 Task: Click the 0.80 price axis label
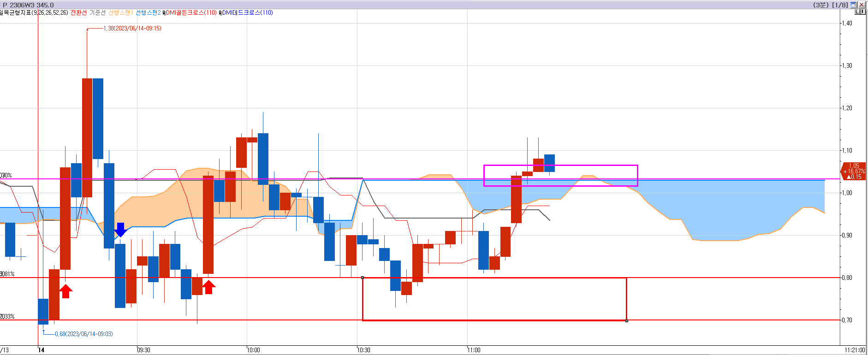(847, 278)
